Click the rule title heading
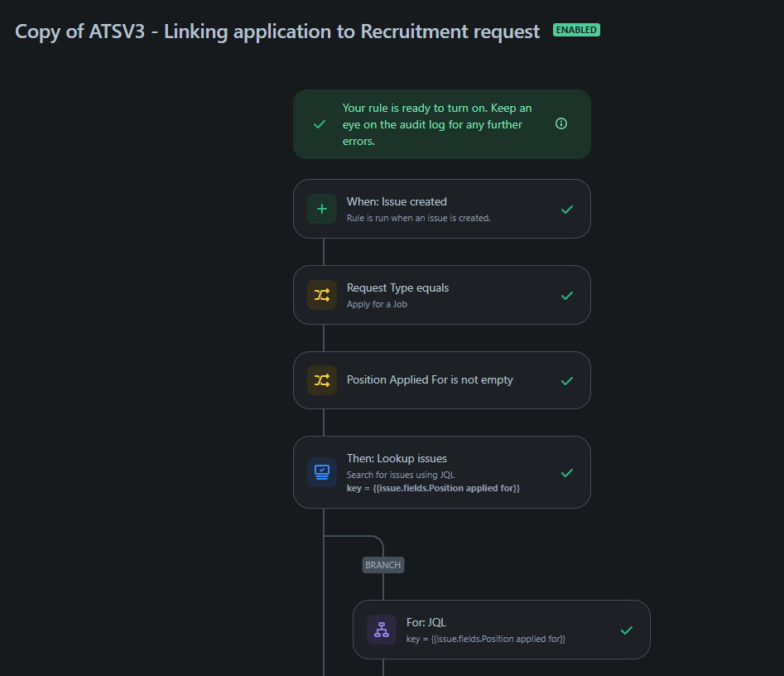The image size is (784, 676). coord(277,31)
